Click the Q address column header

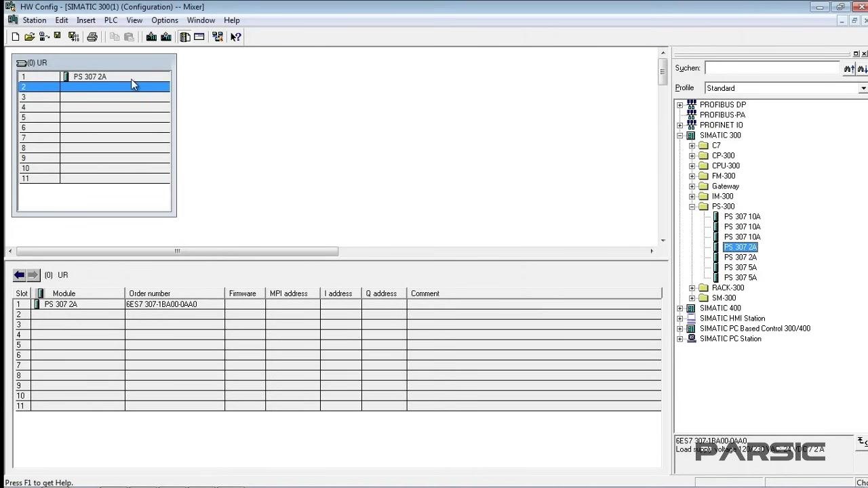(384, 293)
